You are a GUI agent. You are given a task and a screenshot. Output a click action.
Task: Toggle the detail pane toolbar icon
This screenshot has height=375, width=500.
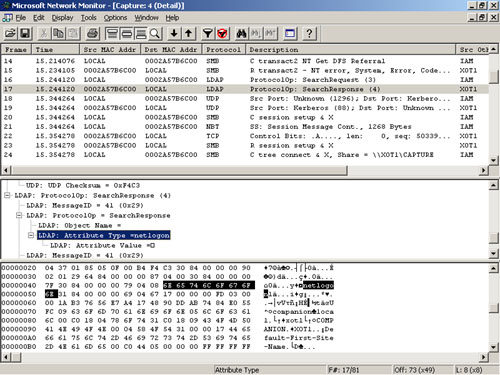tap(126, 33)
